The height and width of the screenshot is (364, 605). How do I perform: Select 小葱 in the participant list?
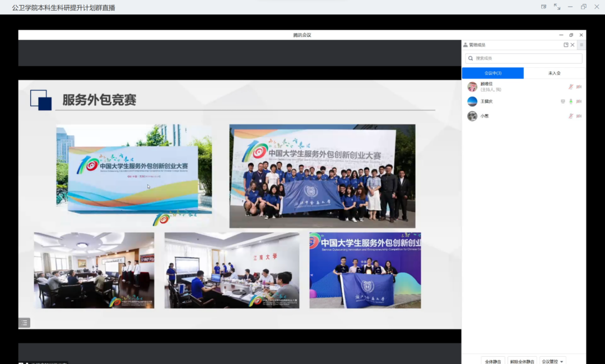(x=484, y=116)
